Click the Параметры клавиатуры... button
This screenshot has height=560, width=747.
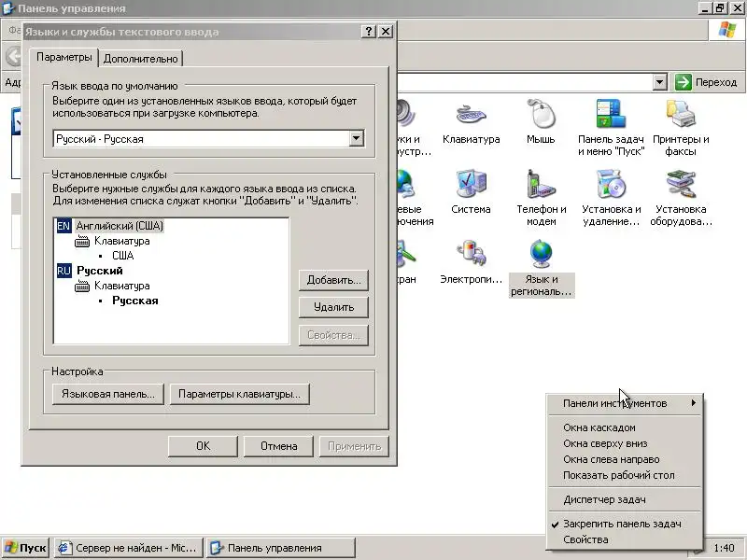(x=240, y=394)
